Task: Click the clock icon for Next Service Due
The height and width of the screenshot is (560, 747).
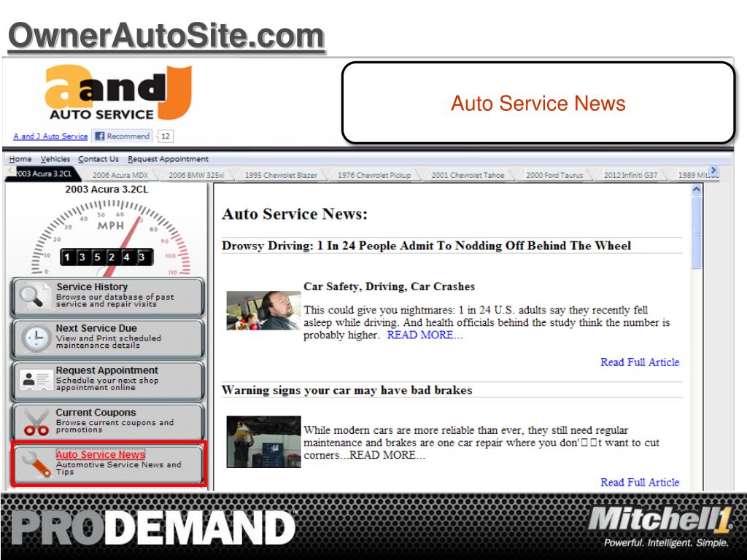Action: [35, 338]
